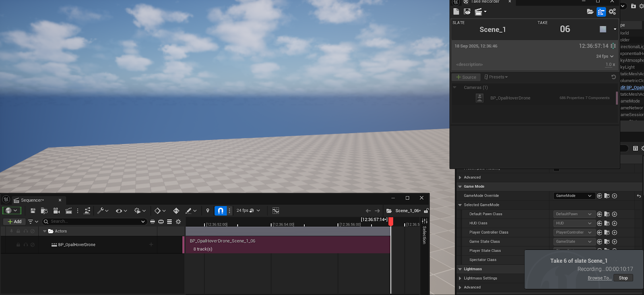Click the curve editor icon in Sequencer toolbar
The image size is (644, 295).
pos(275,211)
